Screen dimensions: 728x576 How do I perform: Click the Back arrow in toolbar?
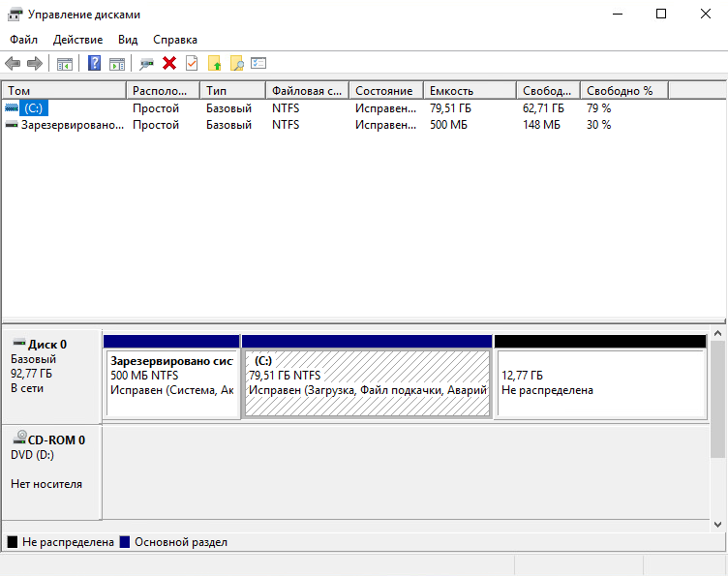click(x=13, y=63)
